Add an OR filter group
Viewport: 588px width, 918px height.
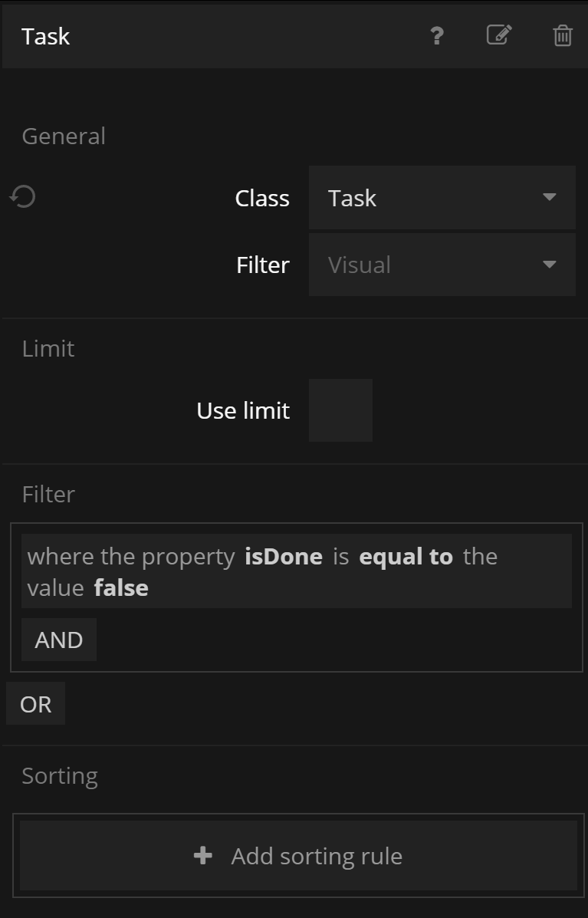coord(35,704)
